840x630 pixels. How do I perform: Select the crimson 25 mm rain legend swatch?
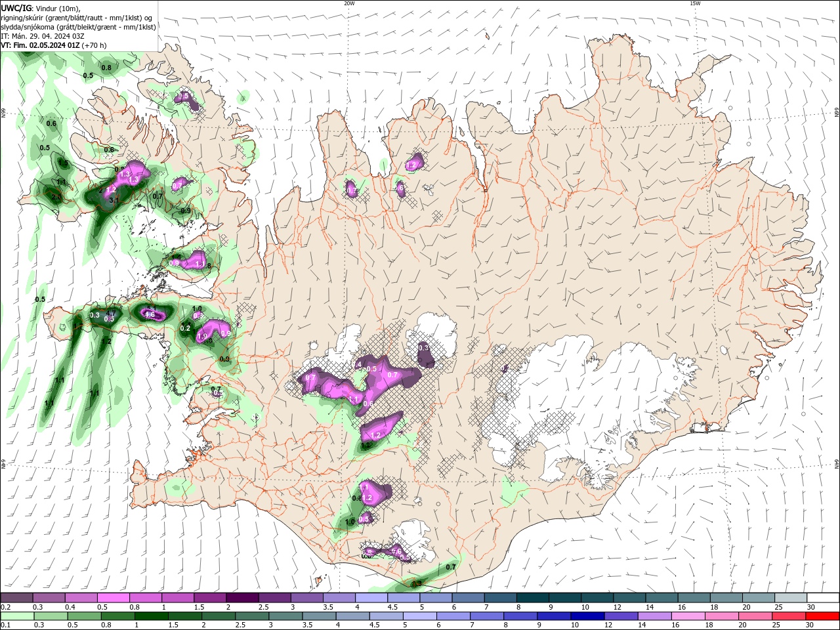coord(789,616)
